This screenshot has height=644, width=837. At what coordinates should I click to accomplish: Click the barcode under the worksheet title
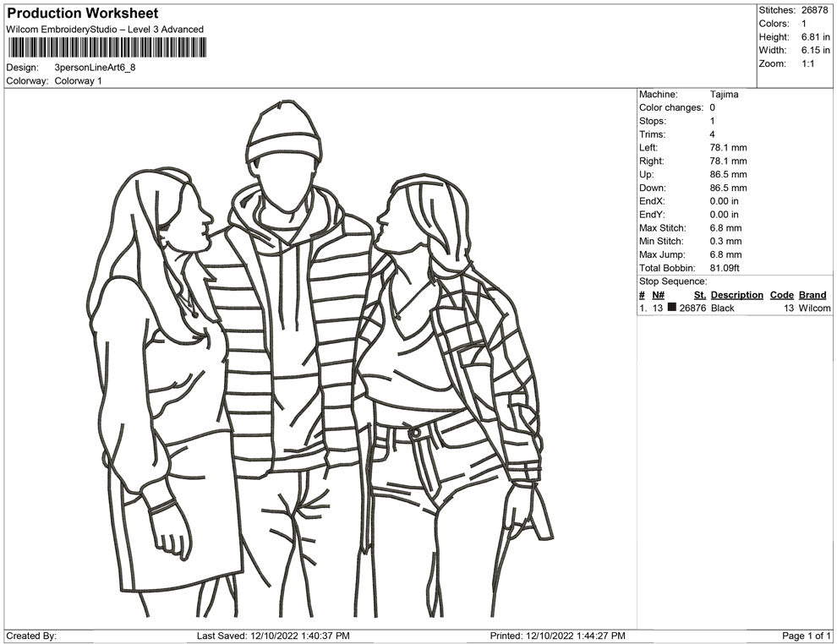point(106,47)
